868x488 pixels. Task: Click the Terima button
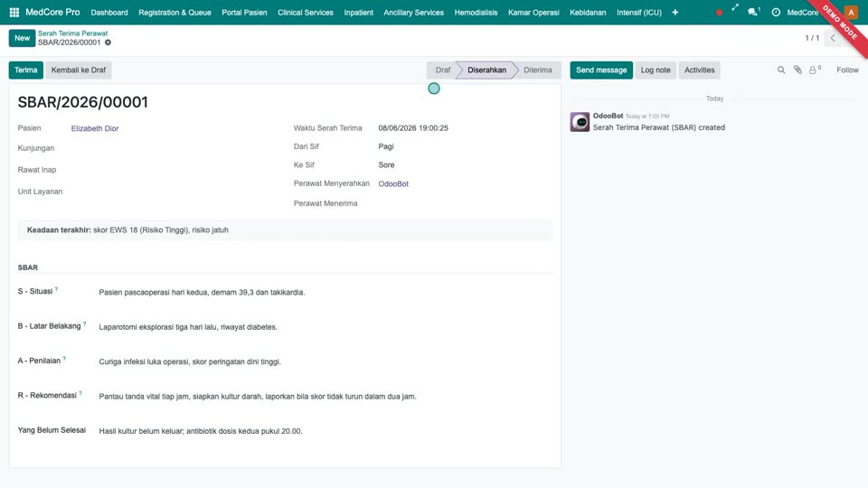pyautogui.click(x=25, y=70)
